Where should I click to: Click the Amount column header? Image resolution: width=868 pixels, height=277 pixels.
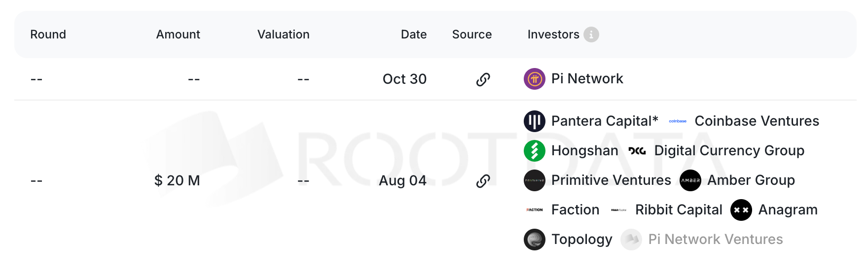[178, 35]
